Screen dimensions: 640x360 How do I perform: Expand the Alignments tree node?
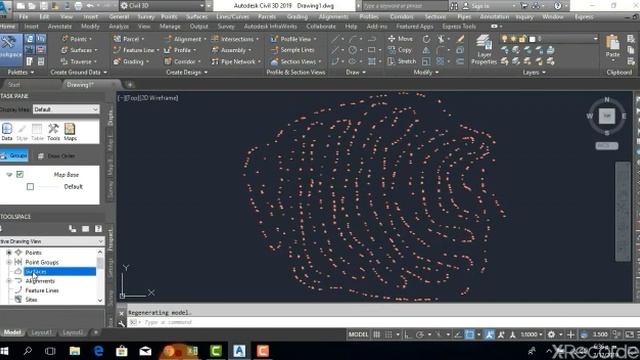(9, 281)
